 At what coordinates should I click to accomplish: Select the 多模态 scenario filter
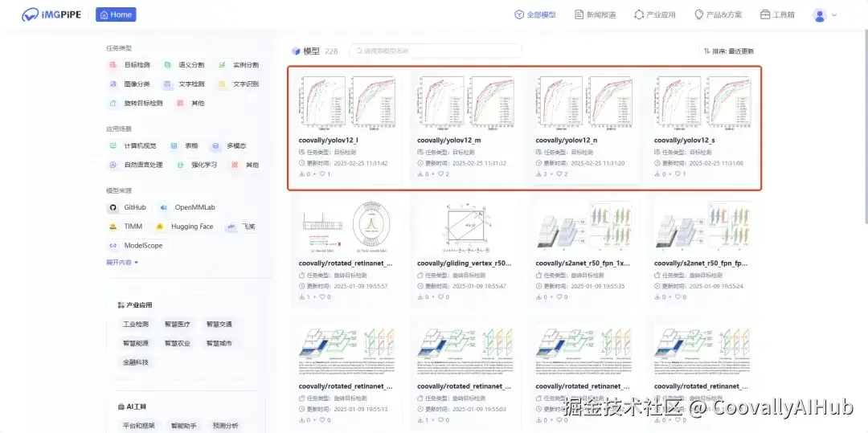pos(229,146)
